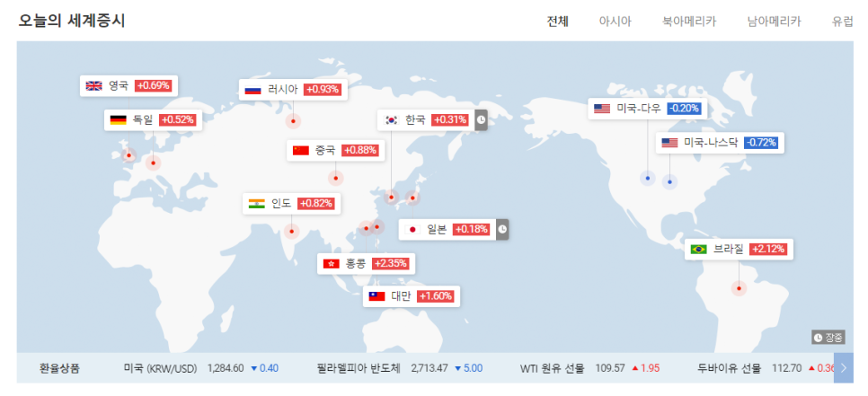This screenshot has height=396, width=868.
Task: Open 미국 (KRW/USD) exchange rate item
Action: (201, 368)
